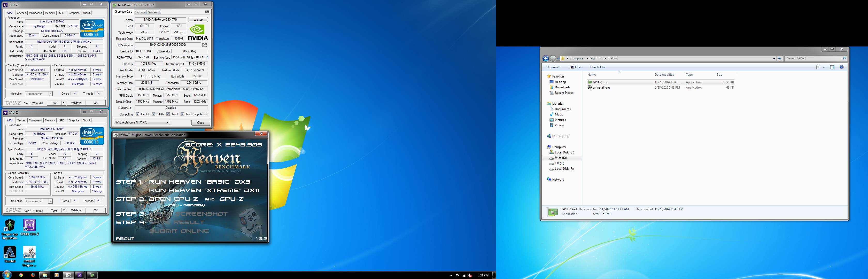Launch Chrome from the taskbar

(x=21, y=275)
